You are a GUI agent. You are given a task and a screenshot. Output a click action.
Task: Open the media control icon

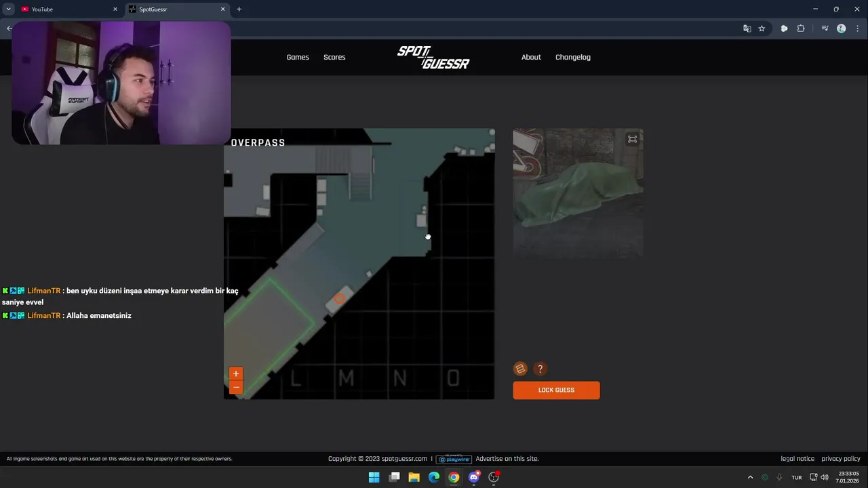(x=825, y=28)
